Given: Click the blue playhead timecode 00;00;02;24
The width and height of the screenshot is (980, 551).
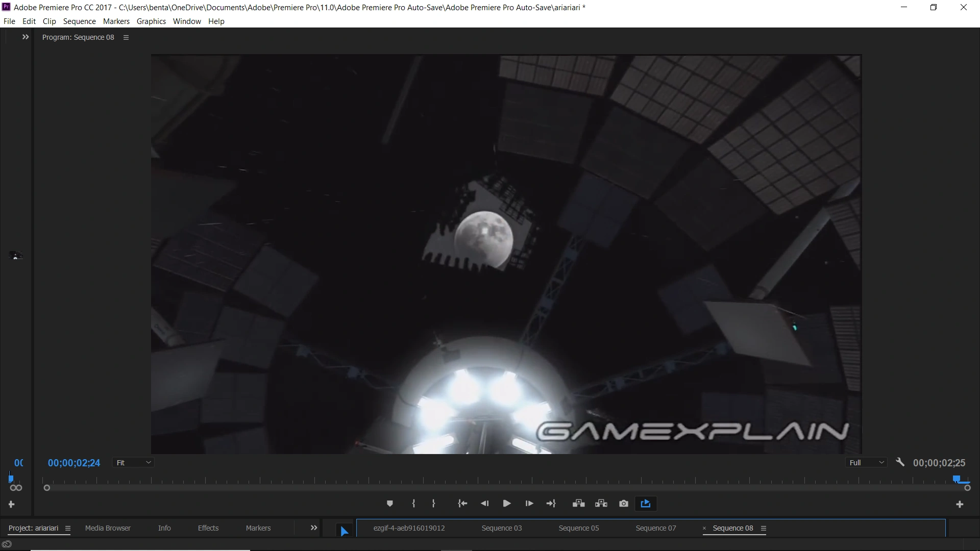Looking at the screenshot, I should point(74,463).
